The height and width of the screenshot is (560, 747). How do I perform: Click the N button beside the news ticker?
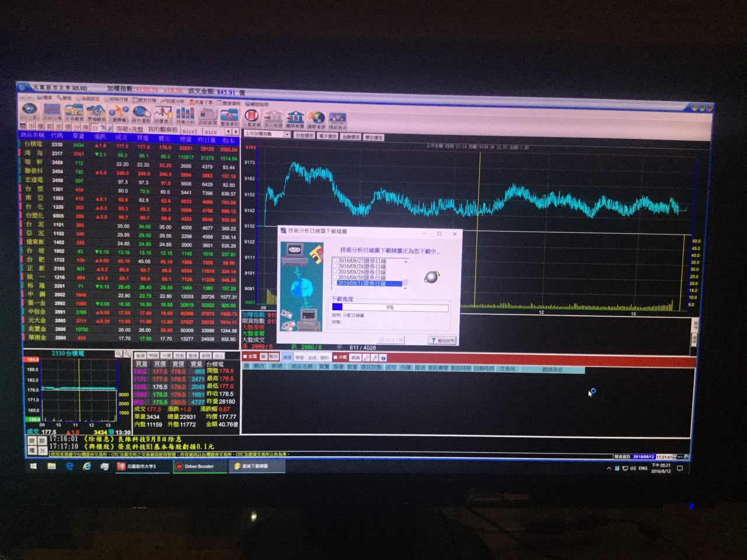[43, 450]
